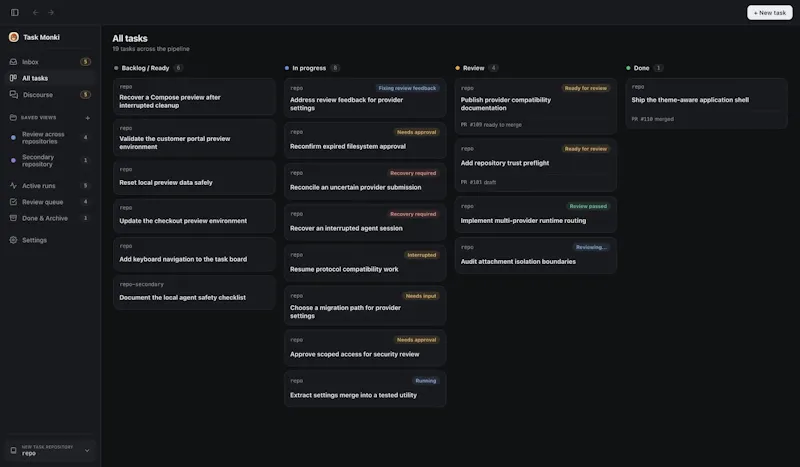Click the Saved Views folder icon
Screen dimensions: 800x467
[13, 117]
